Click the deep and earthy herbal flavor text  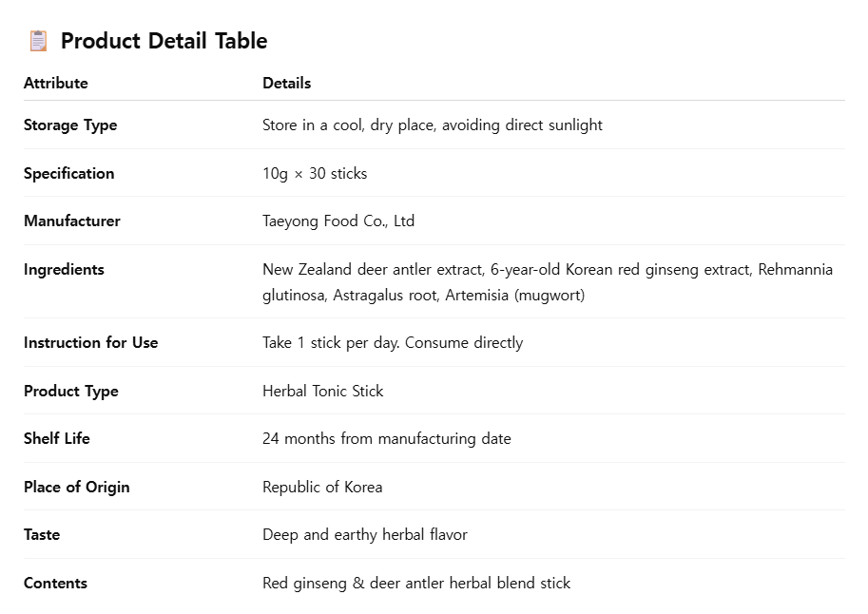[364, 534]
